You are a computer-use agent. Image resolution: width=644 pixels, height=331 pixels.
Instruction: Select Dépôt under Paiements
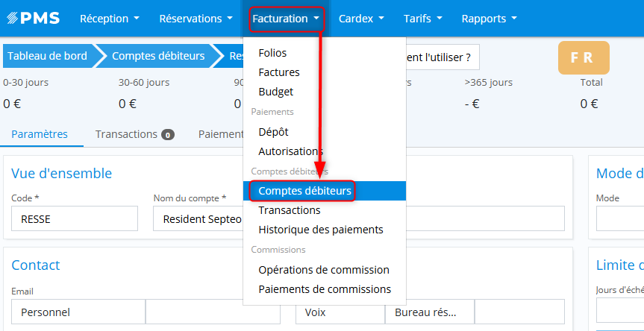click(273, 131)
